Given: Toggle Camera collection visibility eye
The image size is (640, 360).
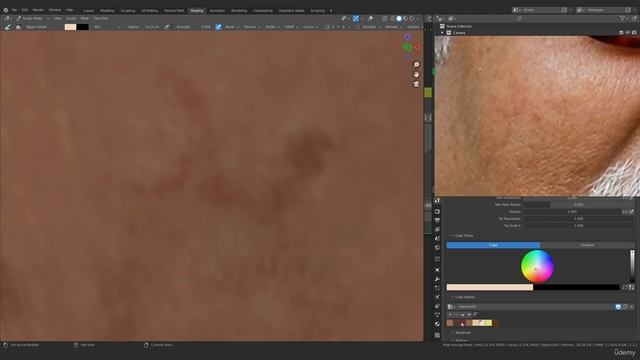Looking at the screenshot, I should pyautogui.click(x=627, y=33).
